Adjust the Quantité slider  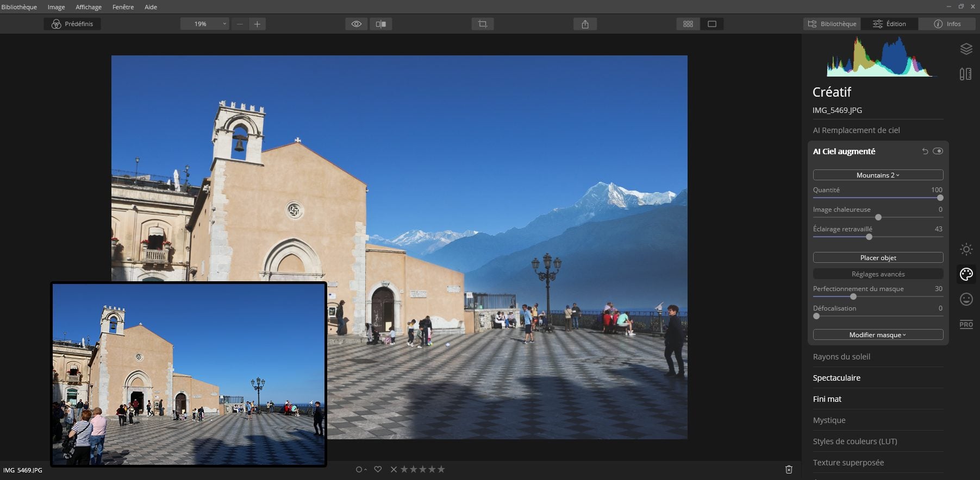[940, 198]
